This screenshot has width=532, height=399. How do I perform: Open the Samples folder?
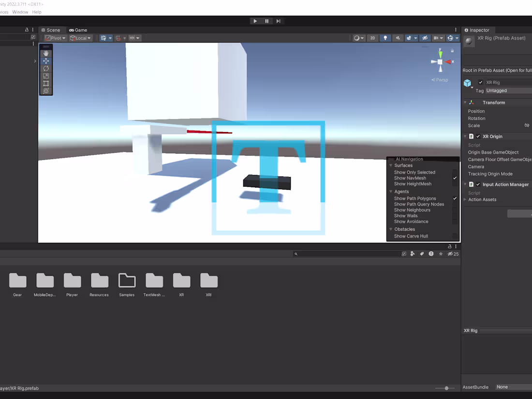pyautogui.click(x=127, y=285)
